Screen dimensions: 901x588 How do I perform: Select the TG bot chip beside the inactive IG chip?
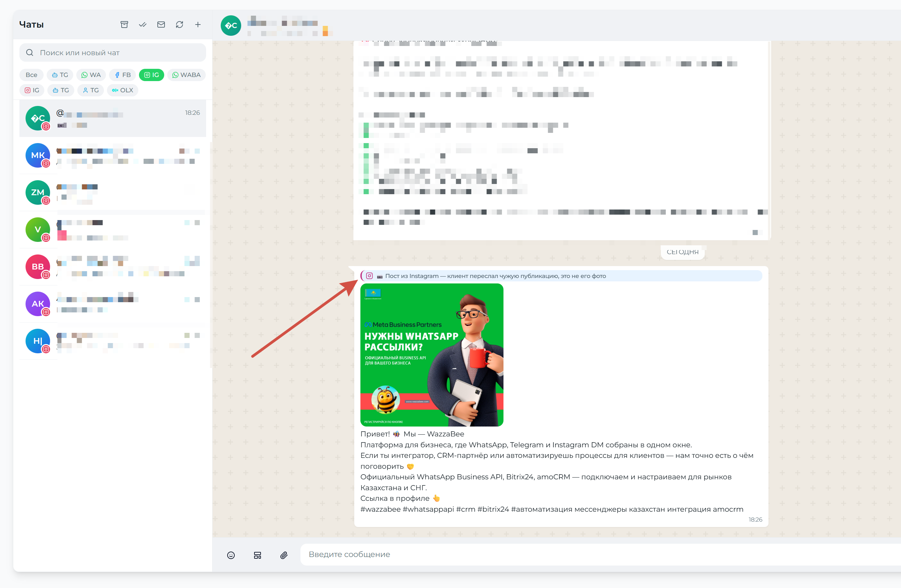tap(61, 90)
